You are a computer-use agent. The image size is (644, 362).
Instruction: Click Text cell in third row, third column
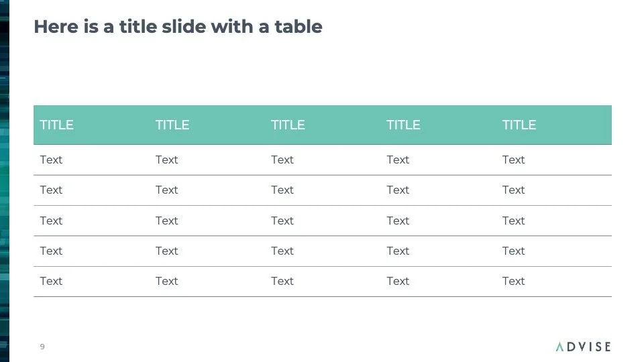coord(282,221)
